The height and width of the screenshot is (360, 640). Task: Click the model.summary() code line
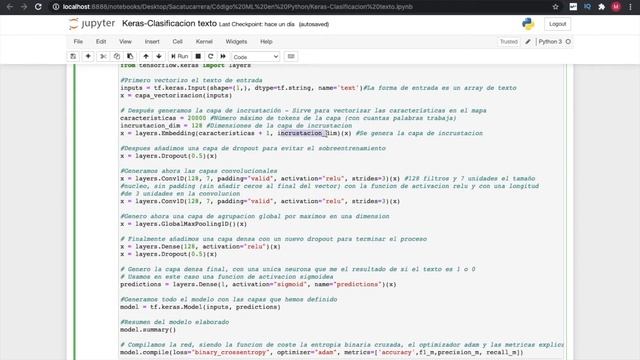tap(148, 330)
